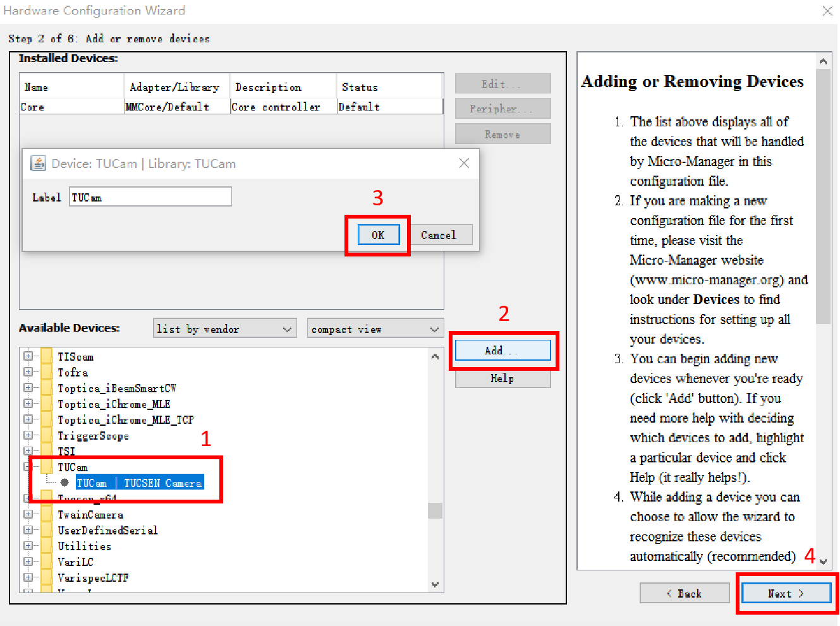The height and width of the screenshot is (626, 840).
Task: Select the TSI folder icon
Action: point(47,451)
